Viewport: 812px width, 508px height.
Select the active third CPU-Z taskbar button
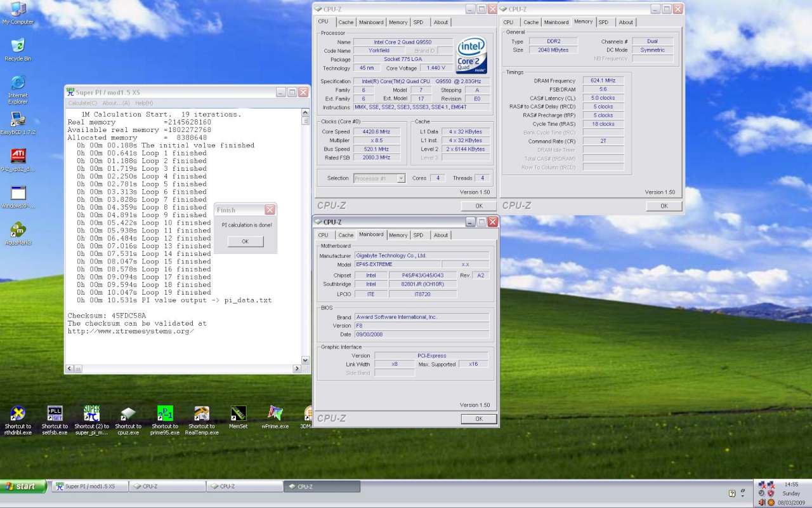[322, 486]
